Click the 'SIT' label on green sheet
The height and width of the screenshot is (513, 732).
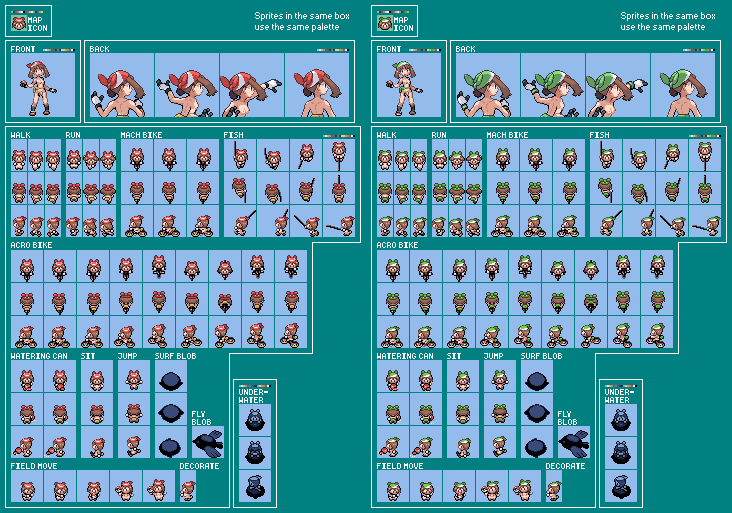(454, 356)
